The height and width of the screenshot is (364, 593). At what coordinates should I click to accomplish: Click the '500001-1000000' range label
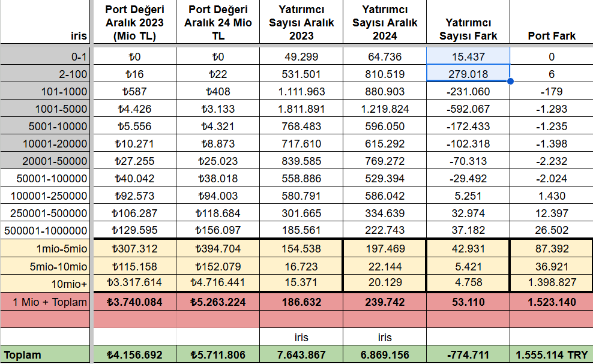[x=45, y=230]
